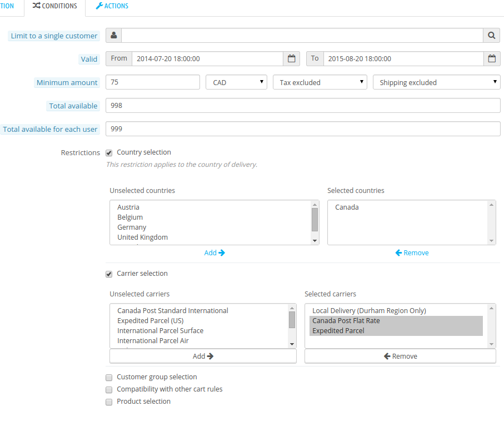Click the Minimum amount input field

pyautogui.click(x=152, y=82)
